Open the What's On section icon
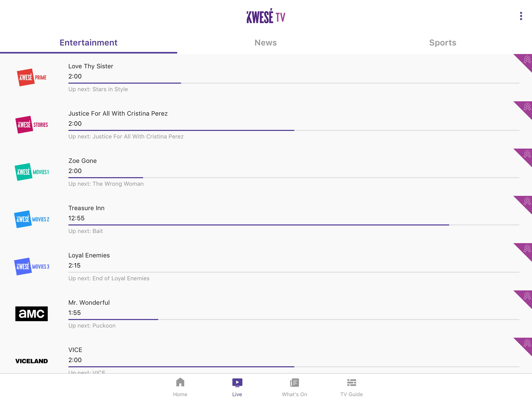 pyautogui.click(x=294, y=382)
